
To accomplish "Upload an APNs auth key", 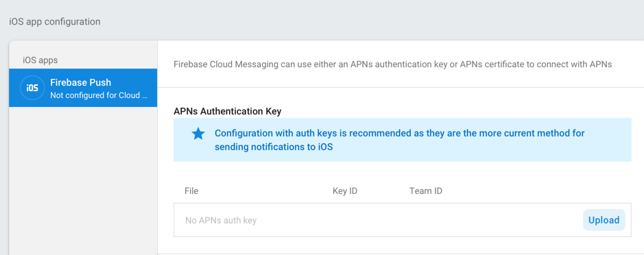I will 604,220.
